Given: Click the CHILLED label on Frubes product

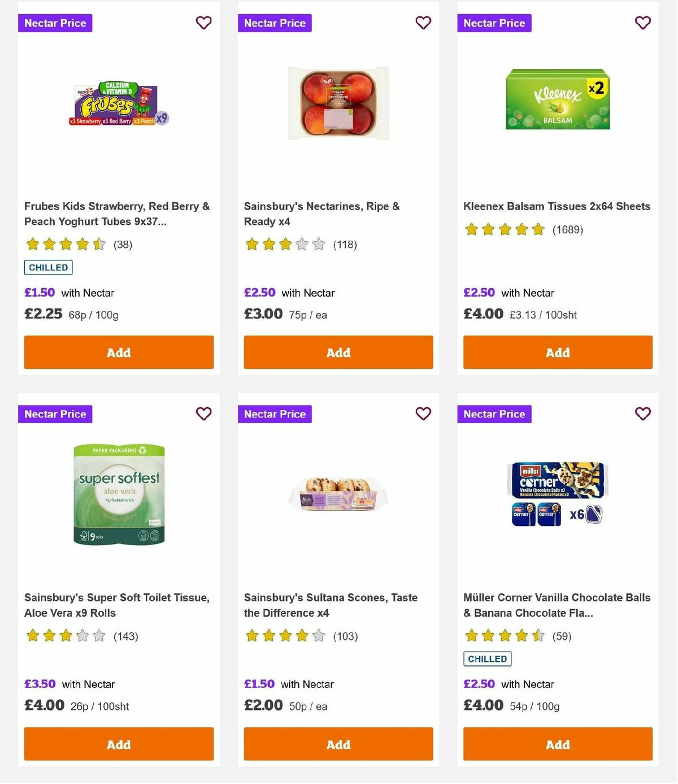Looking at the screenshot, I should [48, 267].
